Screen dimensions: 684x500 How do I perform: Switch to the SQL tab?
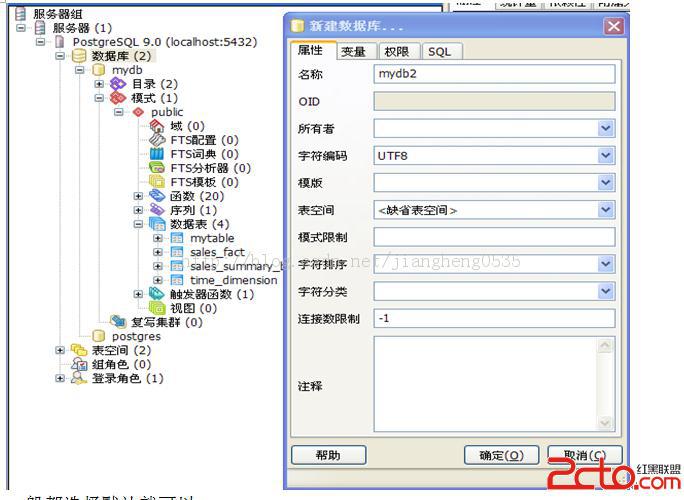coord(439,52)
